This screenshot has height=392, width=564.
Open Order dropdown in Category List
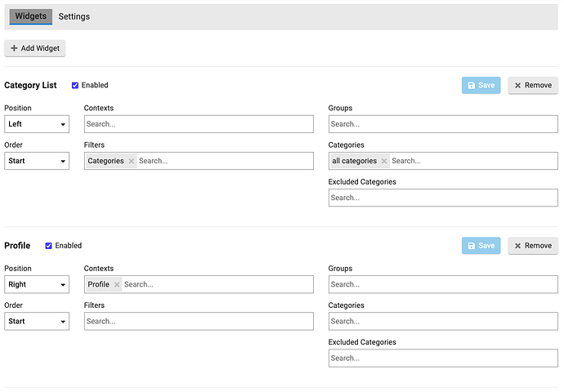click(x=37, y=161)
